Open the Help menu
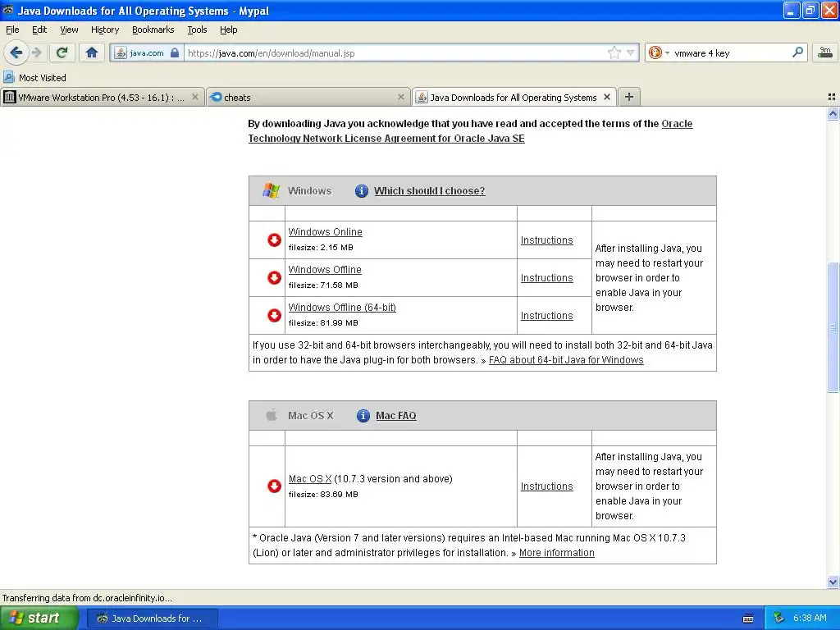This screenshot has width=840, height=630. 229,30
